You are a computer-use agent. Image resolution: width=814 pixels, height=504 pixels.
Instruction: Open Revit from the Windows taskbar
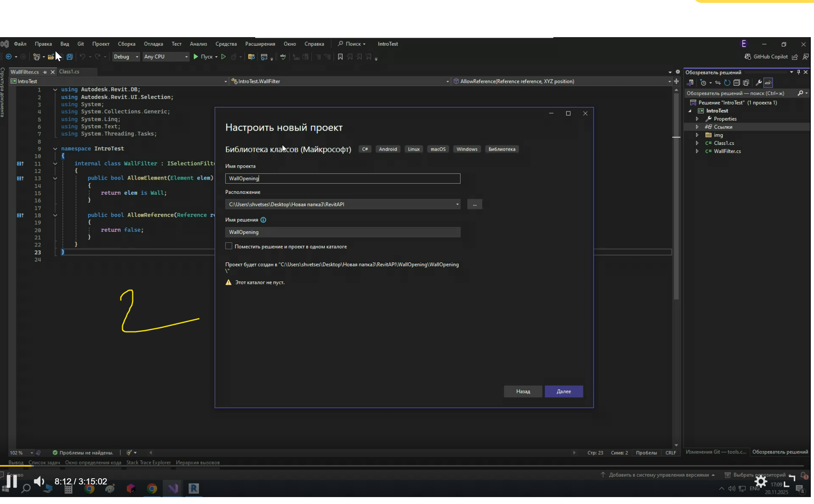(x=193, y=488)
